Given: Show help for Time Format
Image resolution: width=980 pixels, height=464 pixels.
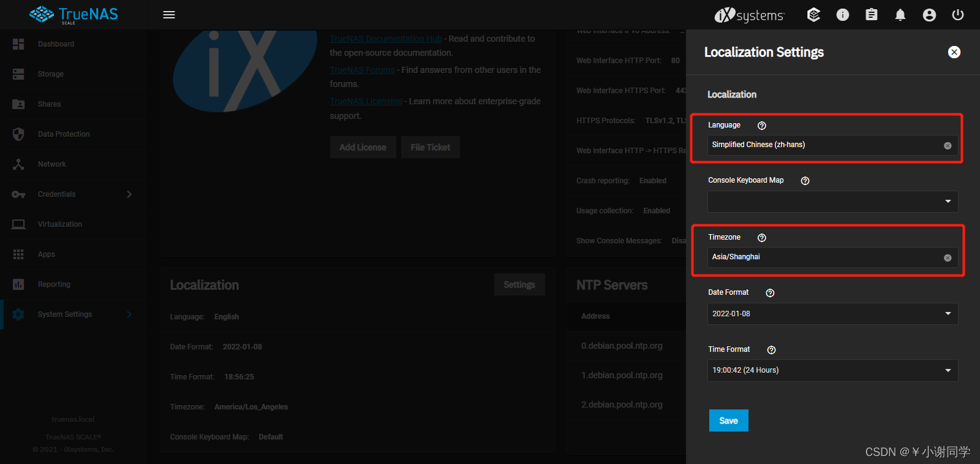Looking at the screenshot, I should click(772, 350).
